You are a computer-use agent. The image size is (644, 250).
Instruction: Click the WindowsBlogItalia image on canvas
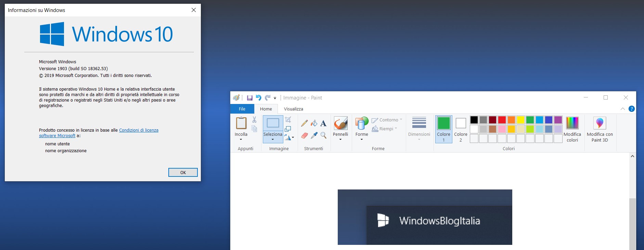click(x=425, y=217)
